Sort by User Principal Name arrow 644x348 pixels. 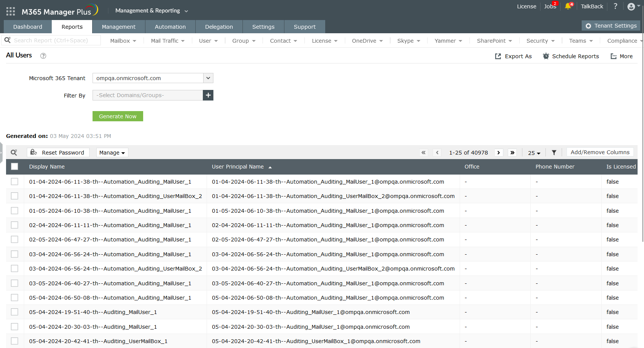(x=270, y=167)
